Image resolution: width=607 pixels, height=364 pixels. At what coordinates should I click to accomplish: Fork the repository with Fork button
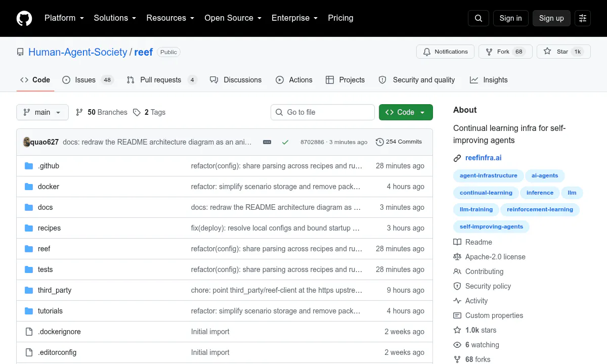click(x=505, y=52)
